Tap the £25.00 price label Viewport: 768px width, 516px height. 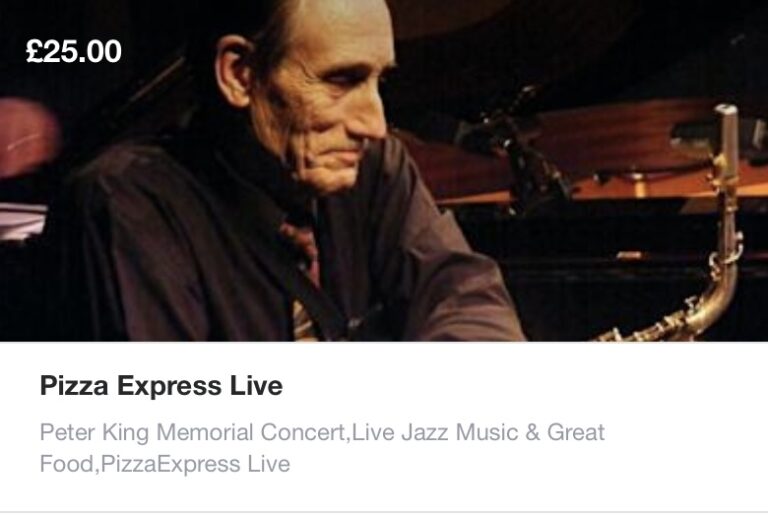click(x=73, y=51)
